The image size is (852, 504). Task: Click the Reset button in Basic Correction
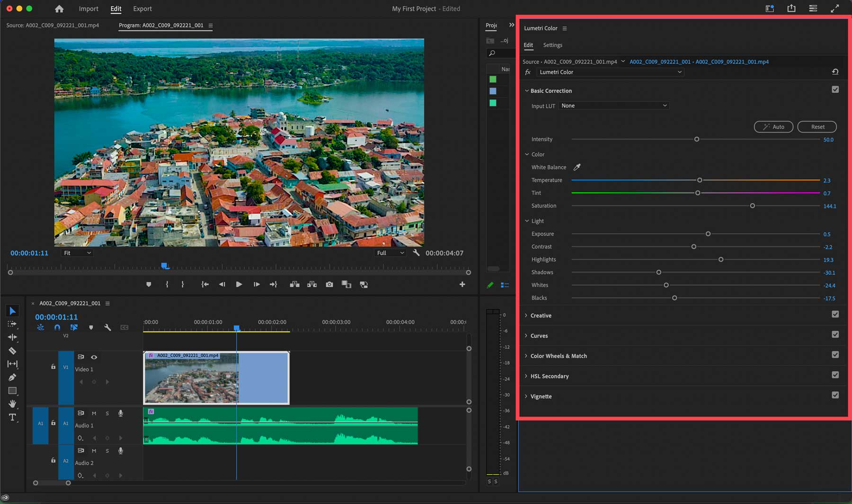[817, 127]
